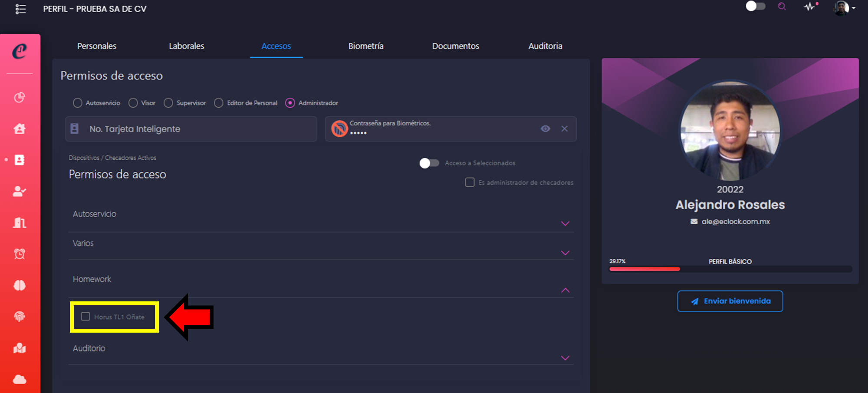Open the activity pulse notifications icon
Image resolution: width=868 pixels, height=393 pixels.
point(810,7)
